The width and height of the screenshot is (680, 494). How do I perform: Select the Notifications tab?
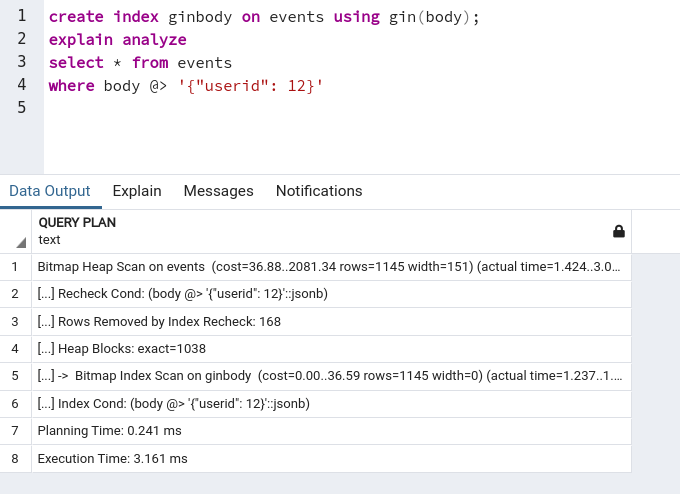tap(319, 191)
